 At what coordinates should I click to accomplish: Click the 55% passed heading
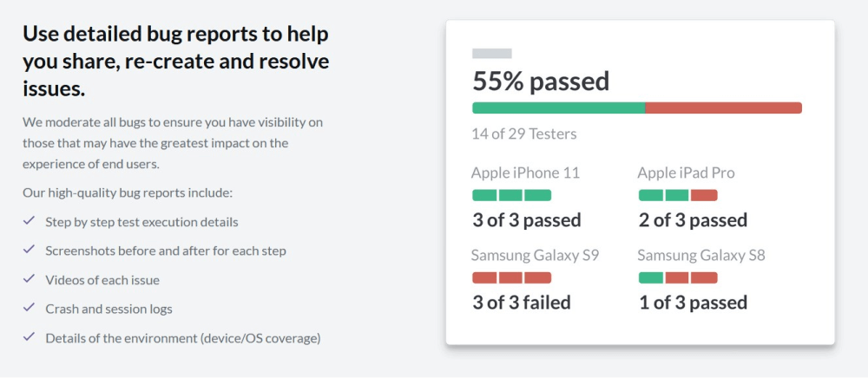pyautogui.click(x=541, y=81)
